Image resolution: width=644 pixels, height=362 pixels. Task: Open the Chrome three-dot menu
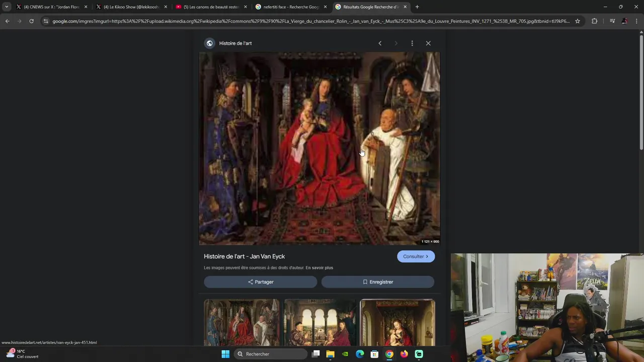[636, 21]
